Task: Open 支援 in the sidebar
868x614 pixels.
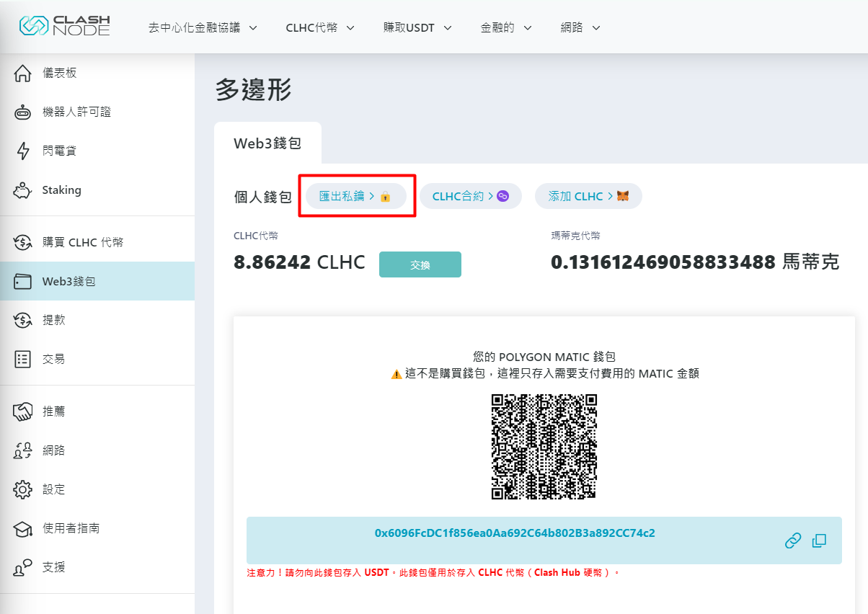Action: coord(97,567)
